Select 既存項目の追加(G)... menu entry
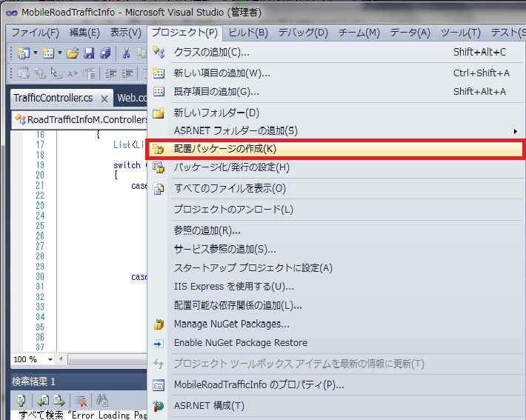This screenshot has height=420, width=526. (x=336, y=92)
